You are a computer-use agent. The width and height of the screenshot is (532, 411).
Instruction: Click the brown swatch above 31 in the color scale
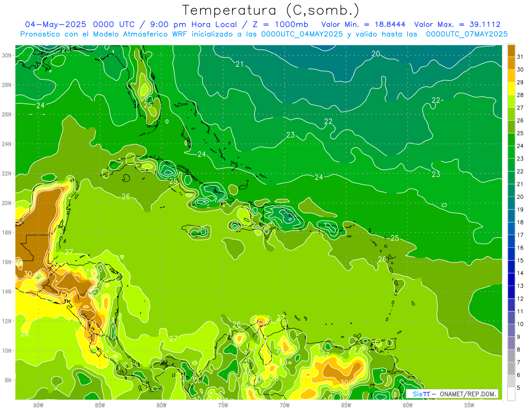coord(511,50)
